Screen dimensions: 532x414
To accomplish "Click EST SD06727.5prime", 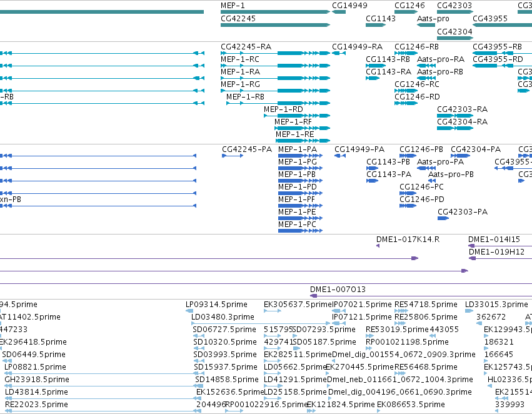I will (198, 336).
